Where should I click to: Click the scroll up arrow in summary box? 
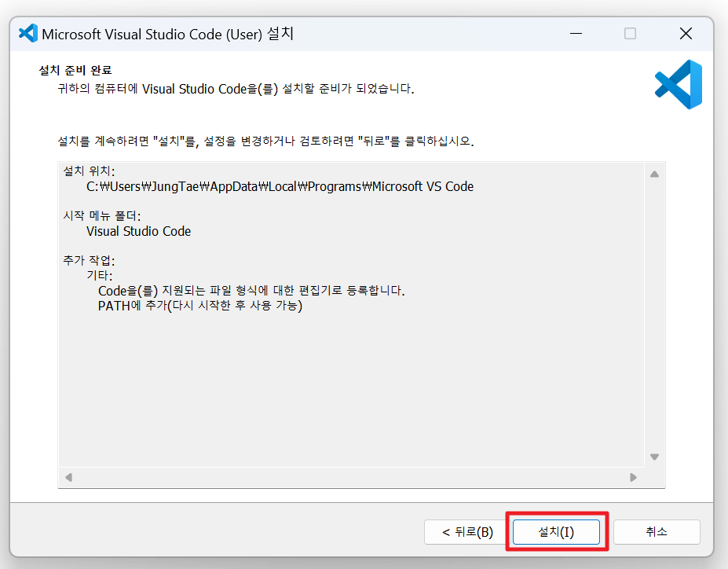(x=655, y=174)
